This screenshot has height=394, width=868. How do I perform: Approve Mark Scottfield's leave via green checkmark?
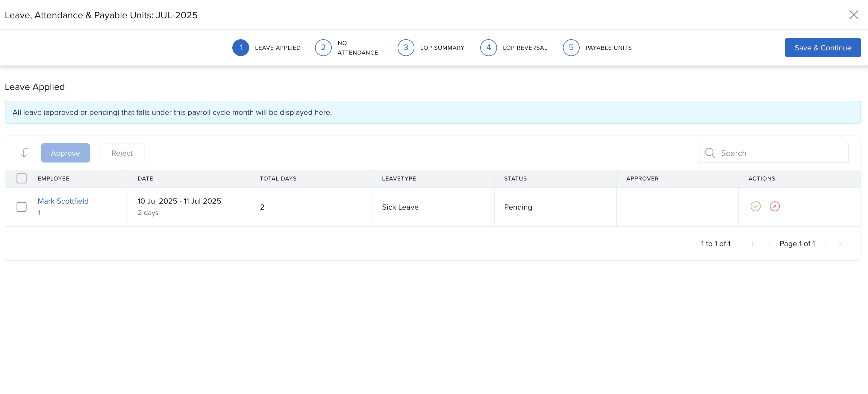[x=755, y=206]
